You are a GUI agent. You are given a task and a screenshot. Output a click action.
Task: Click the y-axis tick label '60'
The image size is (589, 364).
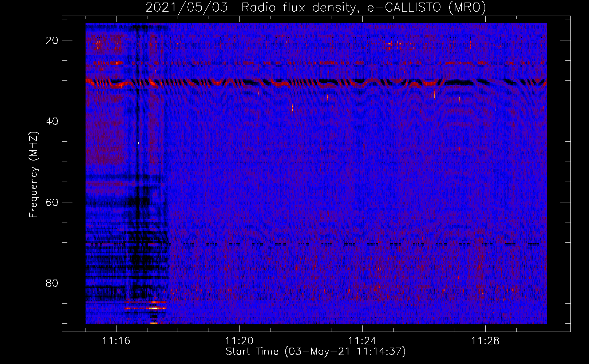pos(52,202)
